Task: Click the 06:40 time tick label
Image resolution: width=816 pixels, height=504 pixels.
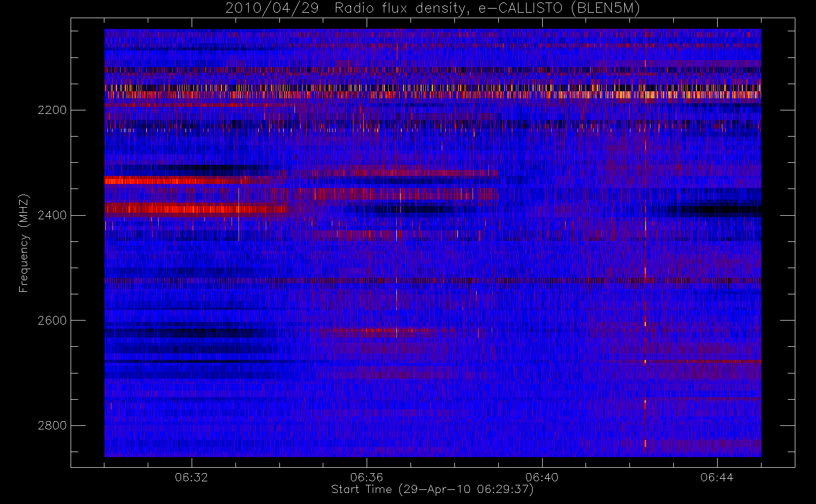Action: (x=542, y=477)
